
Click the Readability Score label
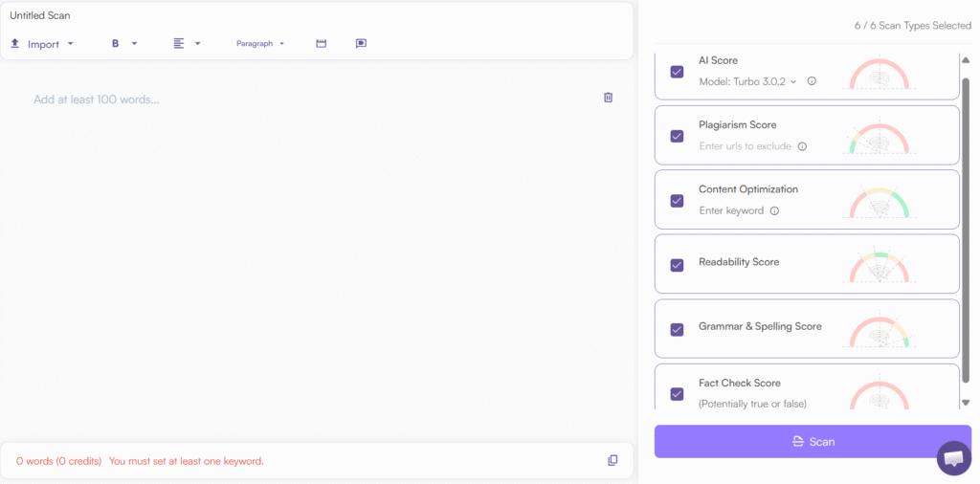point(739,262)
